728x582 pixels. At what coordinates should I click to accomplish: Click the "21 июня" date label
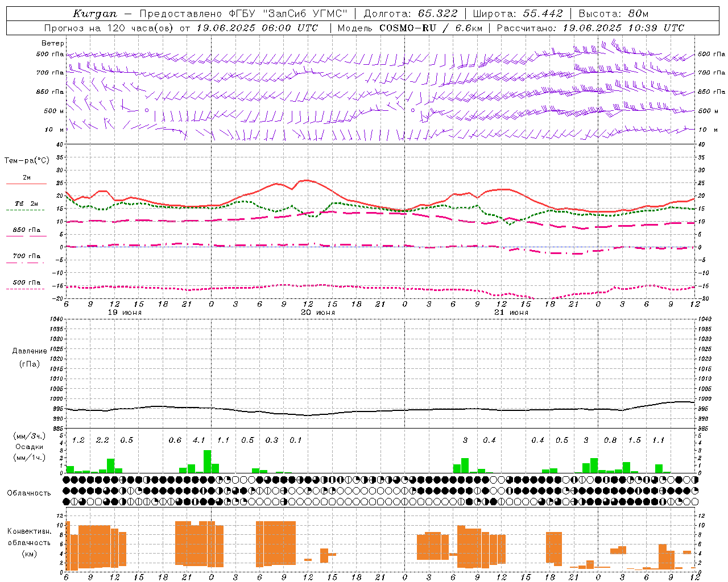[511, 313]
